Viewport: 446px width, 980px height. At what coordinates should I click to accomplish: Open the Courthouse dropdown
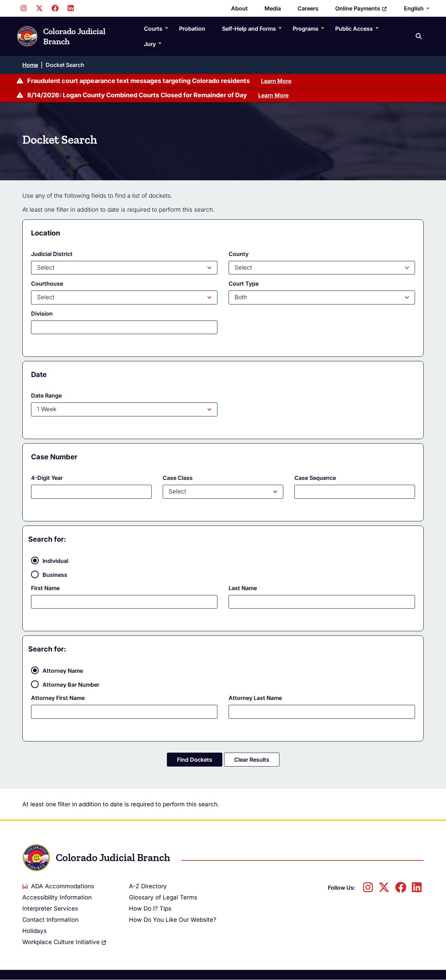tap(124, 297)
